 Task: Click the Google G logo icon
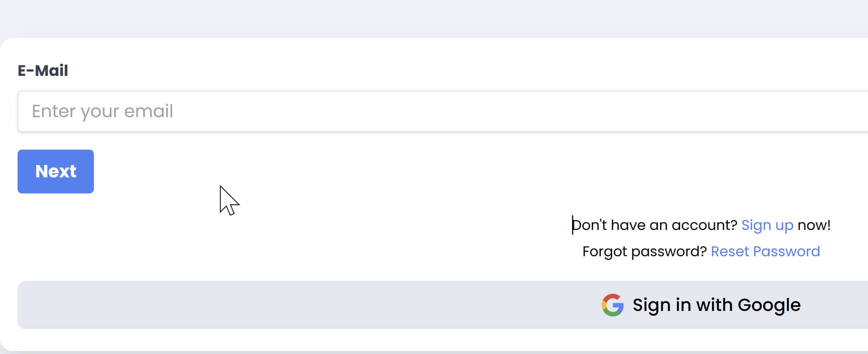click(613, 305)
